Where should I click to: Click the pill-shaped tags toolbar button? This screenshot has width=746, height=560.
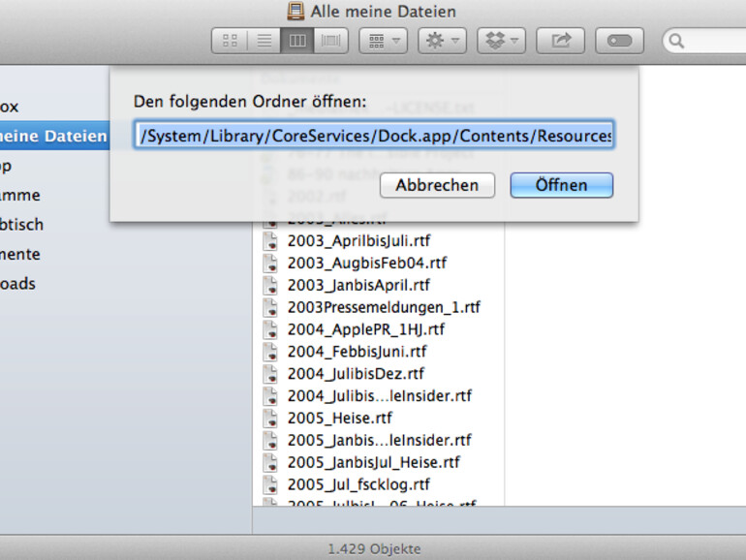point(619,41)
